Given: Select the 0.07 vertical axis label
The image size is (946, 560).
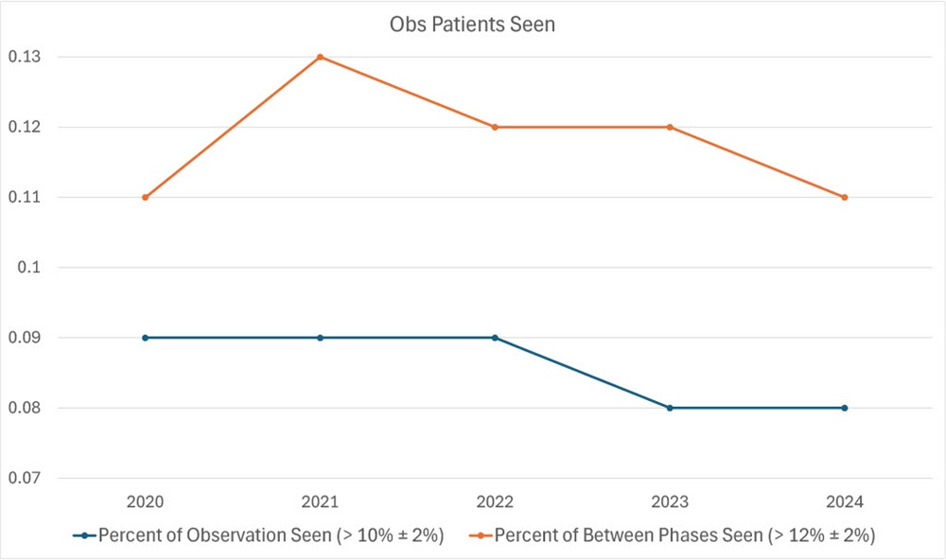Looking at the screenshot, I should click(25, 478).
